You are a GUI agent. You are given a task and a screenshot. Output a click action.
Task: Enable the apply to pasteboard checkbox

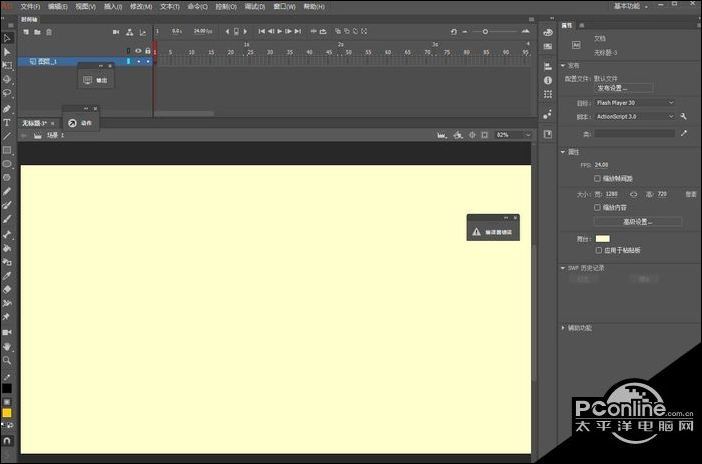(x=599, y=250)
